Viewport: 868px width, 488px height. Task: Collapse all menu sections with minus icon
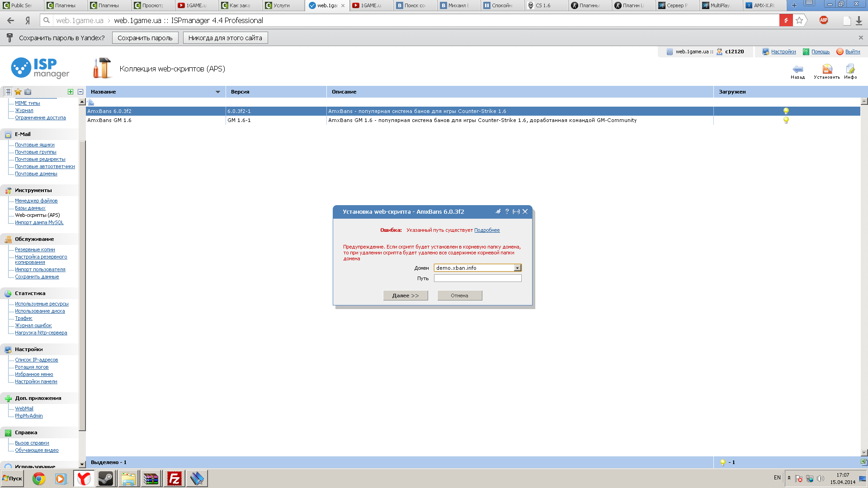coord(80,92)
